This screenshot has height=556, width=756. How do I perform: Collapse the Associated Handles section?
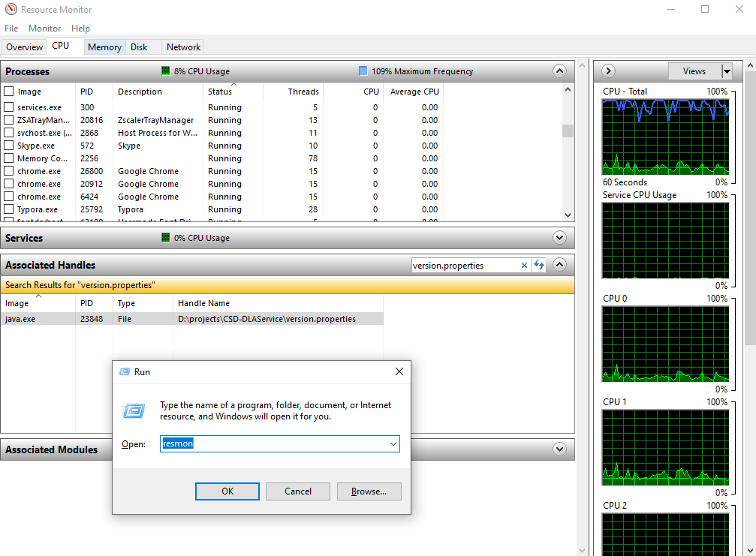559,265
